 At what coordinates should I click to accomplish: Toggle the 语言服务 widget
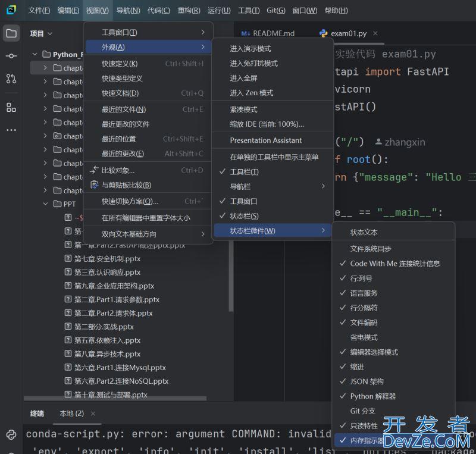pos(393,293)
